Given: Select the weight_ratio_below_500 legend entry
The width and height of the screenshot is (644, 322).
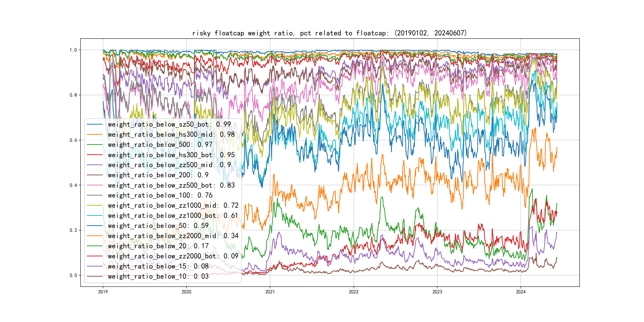Looking at the screenshot, I should coord(160,145).
